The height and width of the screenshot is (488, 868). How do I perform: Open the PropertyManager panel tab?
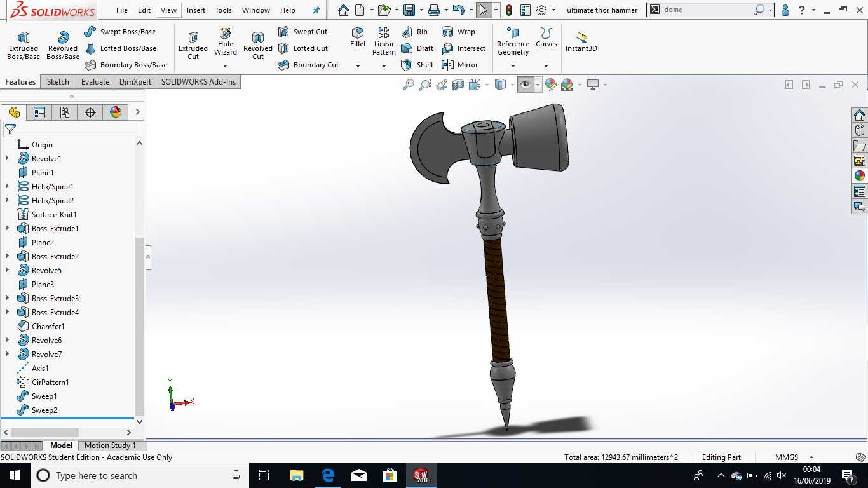39,112
